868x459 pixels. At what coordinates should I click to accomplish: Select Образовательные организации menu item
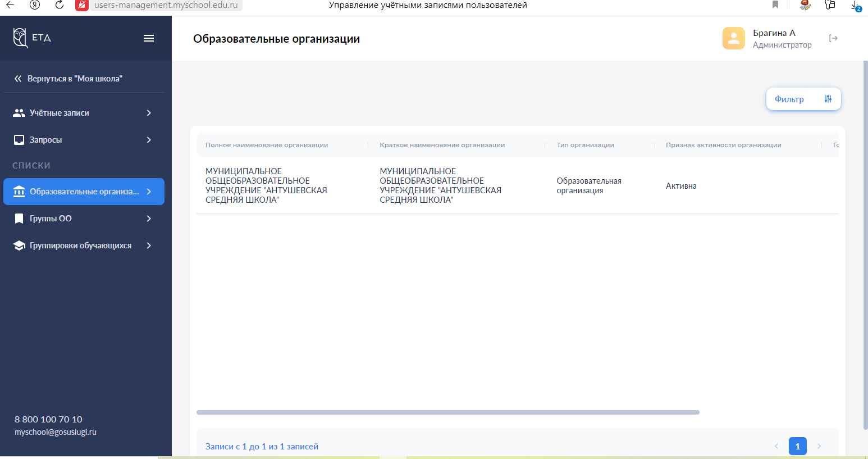[84, 192]
